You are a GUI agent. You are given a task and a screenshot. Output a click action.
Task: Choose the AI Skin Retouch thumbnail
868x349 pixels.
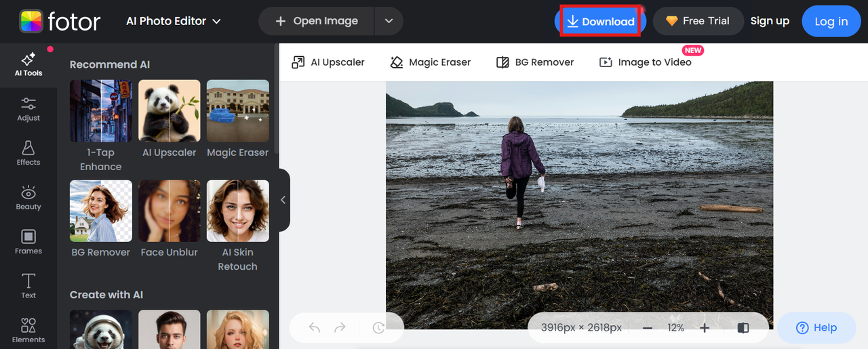click(238, 211)
